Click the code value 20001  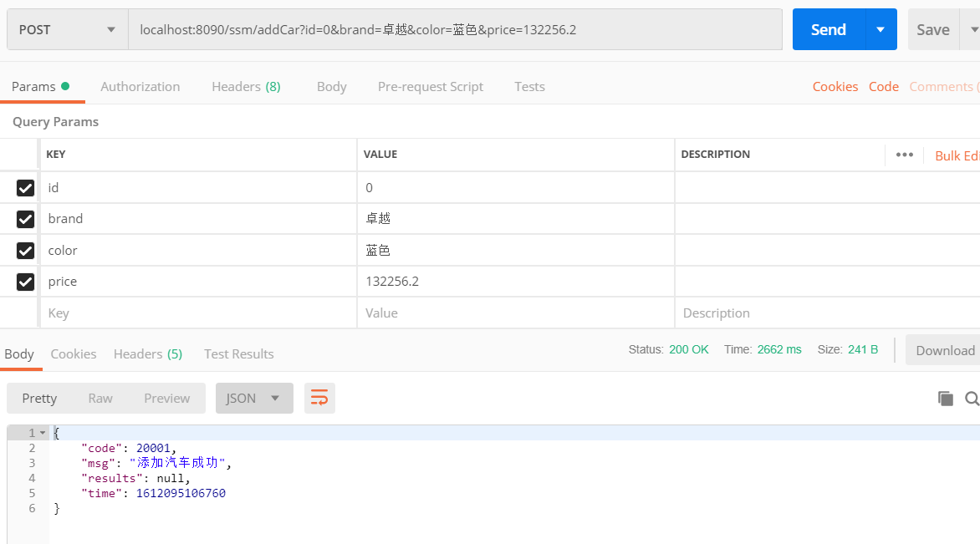tap(153, 448)
